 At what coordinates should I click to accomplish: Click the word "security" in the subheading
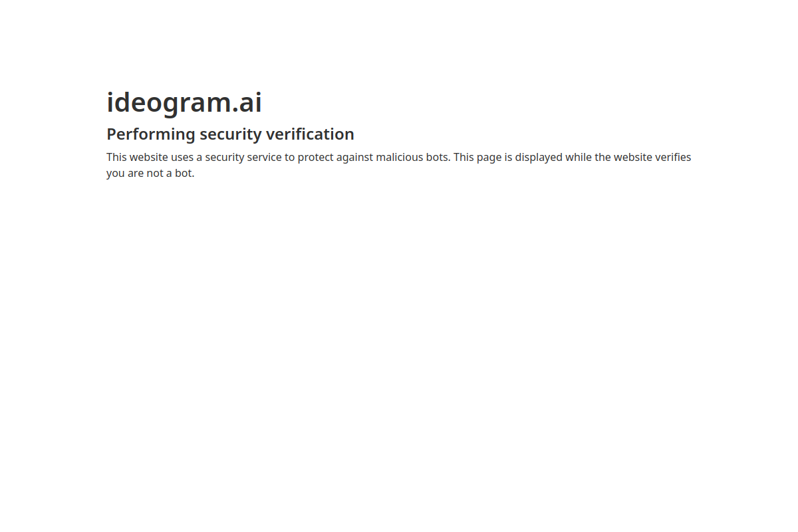pos(231,134)
